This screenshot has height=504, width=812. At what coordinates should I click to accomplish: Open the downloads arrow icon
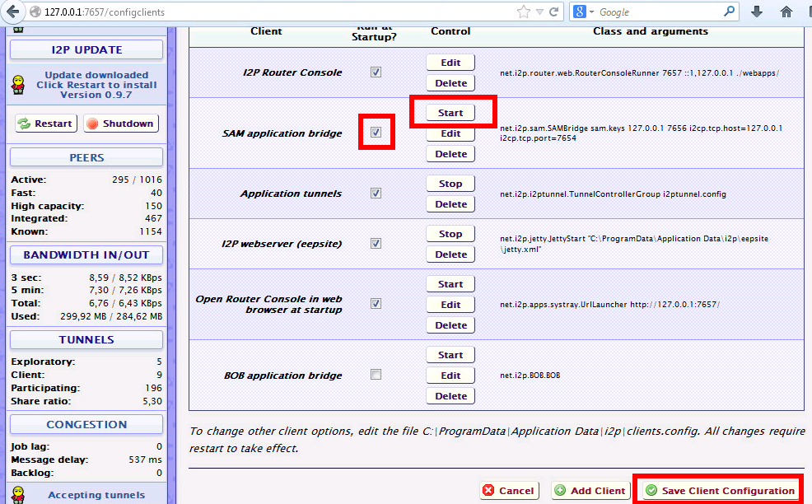click(757, 12)
